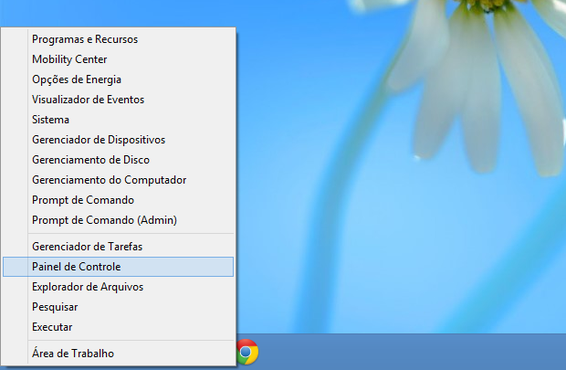This screenshot has height=370, width=566.
Task: Select Mobility Center menu entry
Action: pyautogui.click(x=118, y=59)
